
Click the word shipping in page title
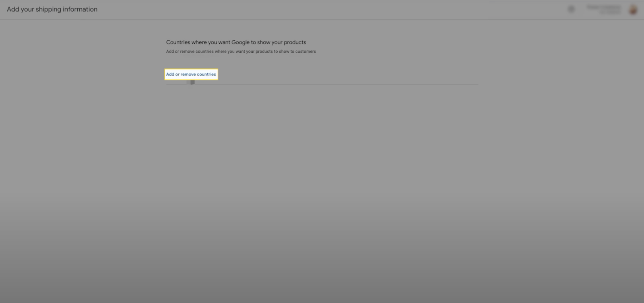[48, 9]
